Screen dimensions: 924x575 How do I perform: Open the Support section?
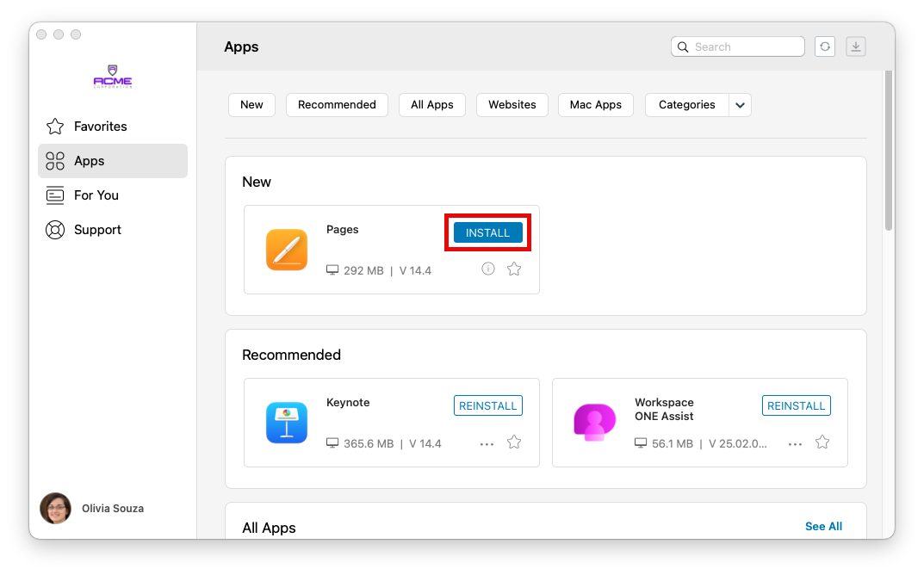tap(96, 230)
